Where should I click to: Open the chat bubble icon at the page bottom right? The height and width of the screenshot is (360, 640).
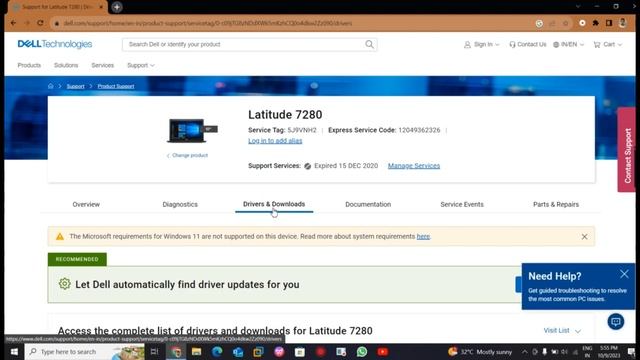tap(616, 322)
